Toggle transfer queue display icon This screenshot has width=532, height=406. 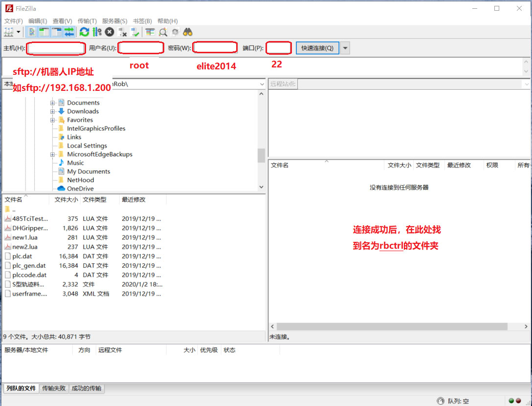[x=69, y=32]
